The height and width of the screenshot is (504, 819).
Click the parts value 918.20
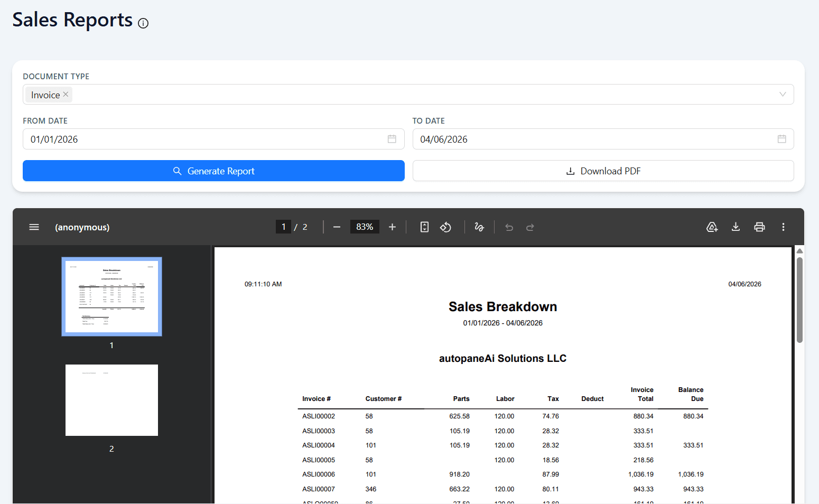(460, 474)
